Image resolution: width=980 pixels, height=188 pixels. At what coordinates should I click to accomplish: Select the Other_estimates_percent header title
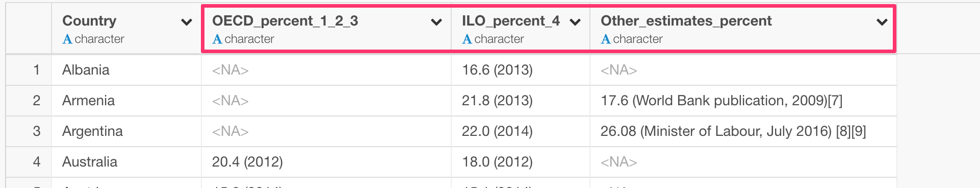pos(686,21)
